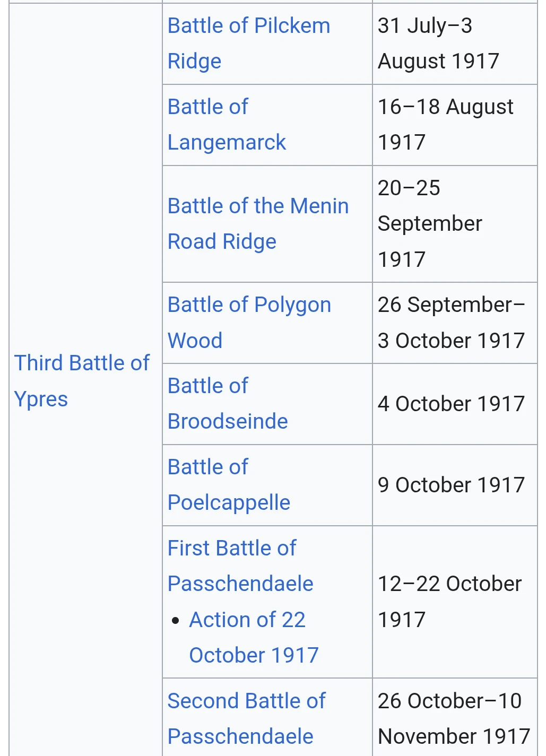Click the 12–22 October 1917 date cell

click(455, 602)
